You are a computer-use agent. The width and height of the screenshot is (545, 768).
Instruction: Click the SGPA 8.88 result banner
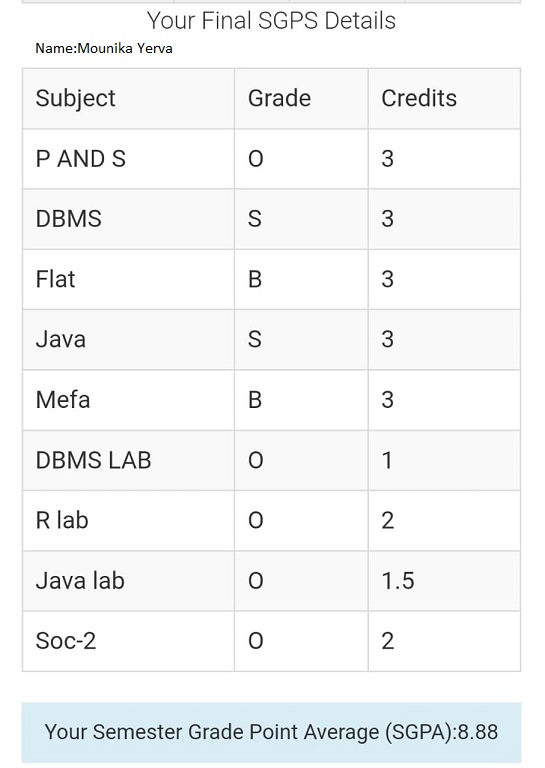tap(271, 733)
